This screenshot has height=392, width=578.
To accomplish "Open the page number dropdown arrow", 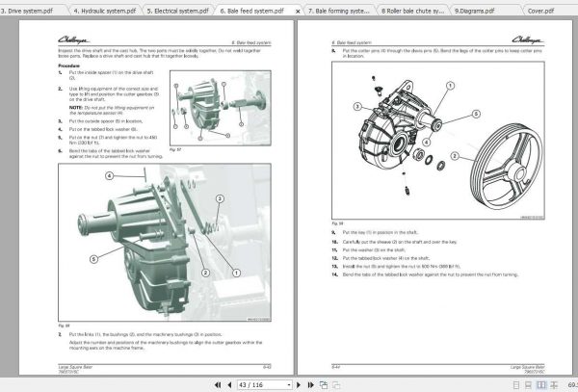I will click(289, 385).
